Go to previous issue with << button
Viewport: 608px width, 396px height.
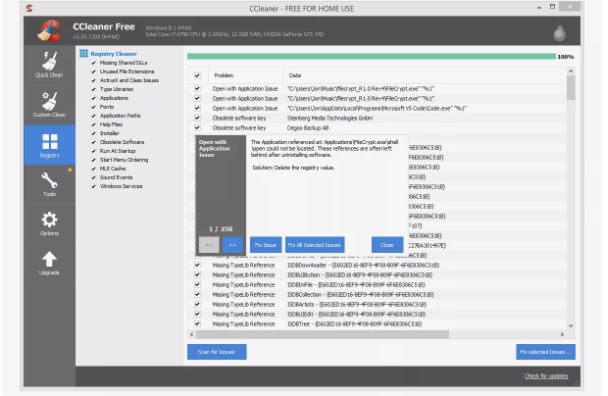click(x=209, y=245)
